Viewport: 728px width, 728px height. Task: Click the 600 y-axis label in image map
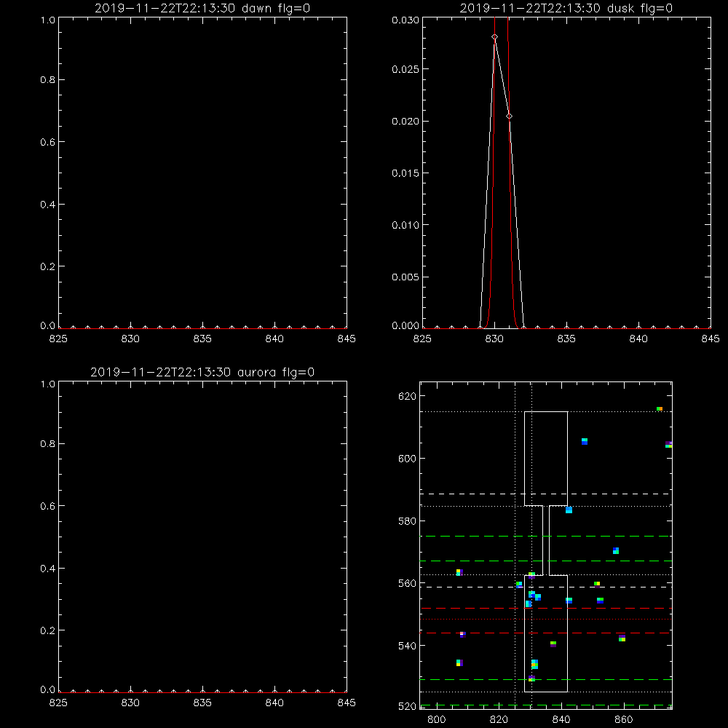click(x=406, y=459)
